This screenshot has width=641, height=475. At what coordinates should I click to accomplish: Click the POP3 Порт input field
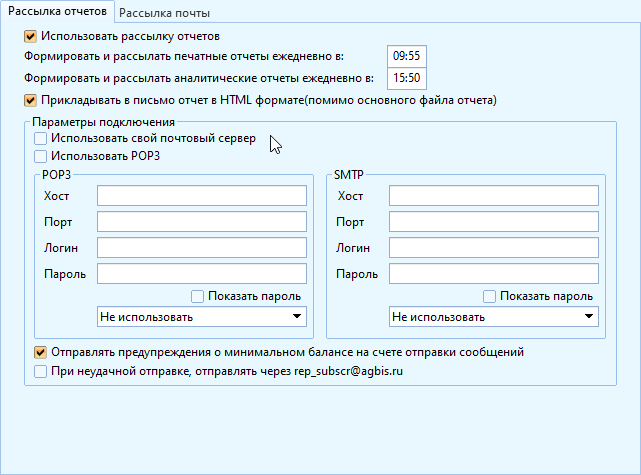201,222
